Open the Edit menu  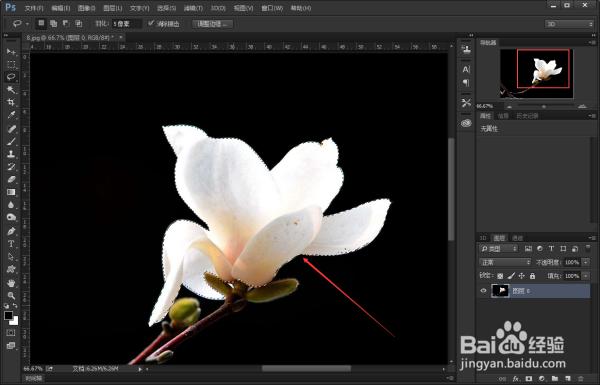pyautogui.click(x=60, y=8)
